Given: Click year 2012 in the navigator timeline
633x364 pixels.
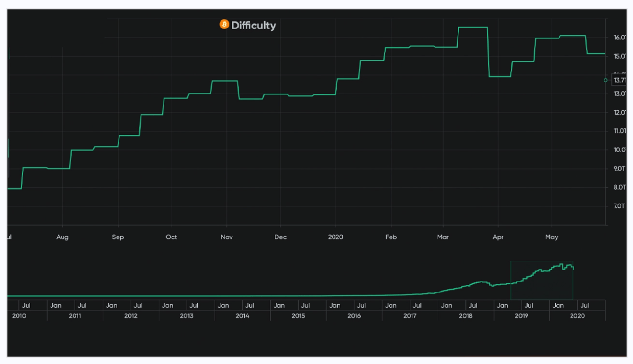Looking at the screenshot, I should (131, 316).
